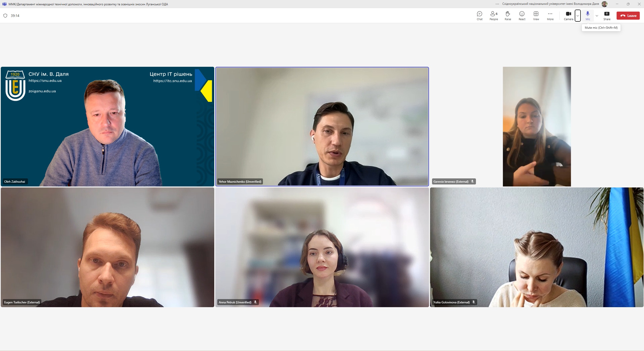Click the shield meeting security icon
The width and height of the screenshot is (644, 351).
click(5, 16)
